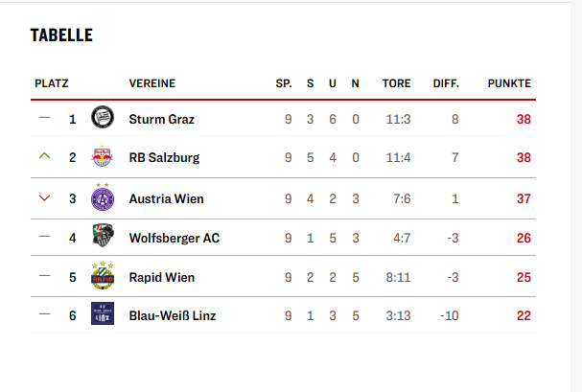Viewport: 582px width, 392px height.
Task: Select the Rapid Wien team name
Action: coord(161,277)
